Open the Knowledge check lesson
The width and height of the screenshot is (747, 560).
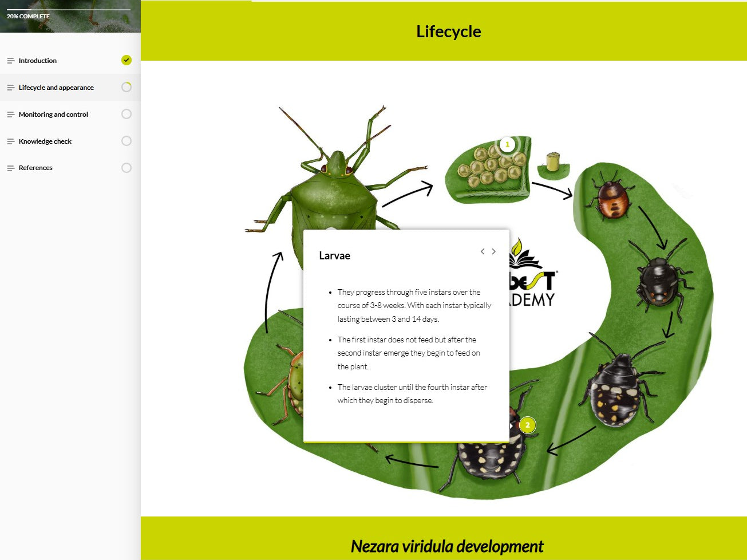tap(45, 141)
